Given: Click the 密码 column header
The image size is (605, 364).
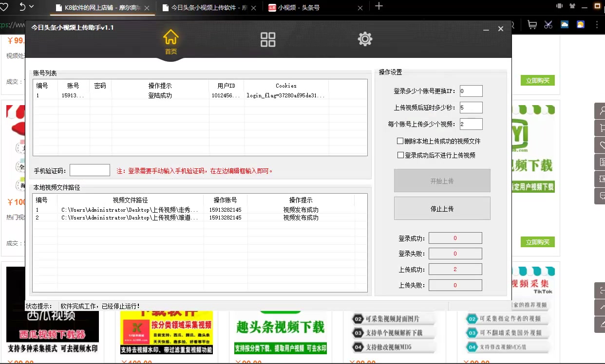Looking at the screenshot, I should coord(100,86).
